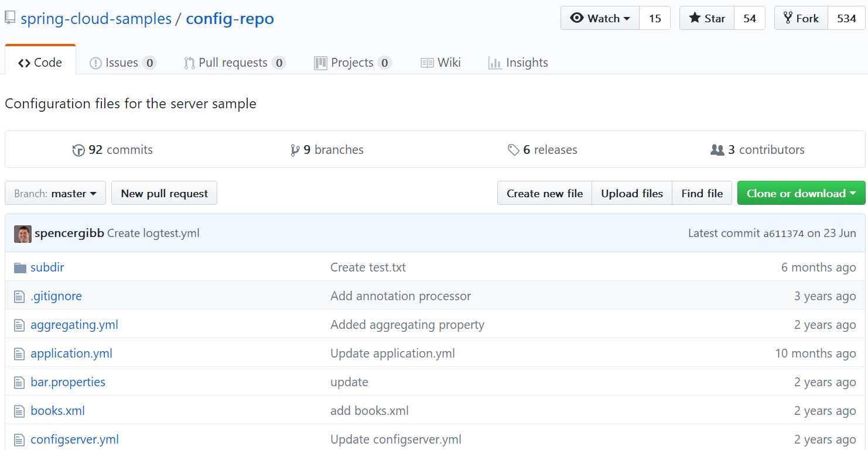Click the releases tag icon
This screenshot has width=868, height=450.
click(x=514, y=150)
